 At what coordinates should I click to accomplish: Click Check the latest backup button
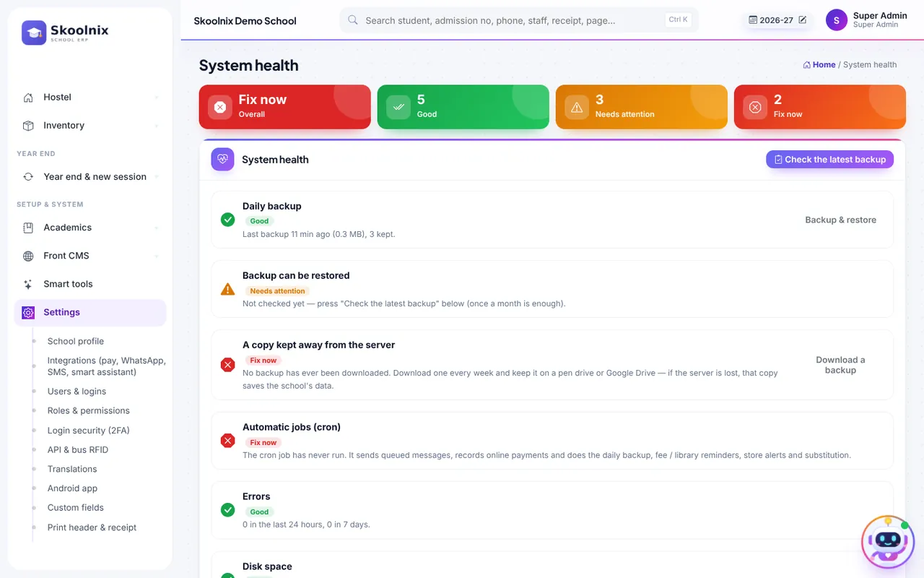pyautogui.click(x=830, y=160)
